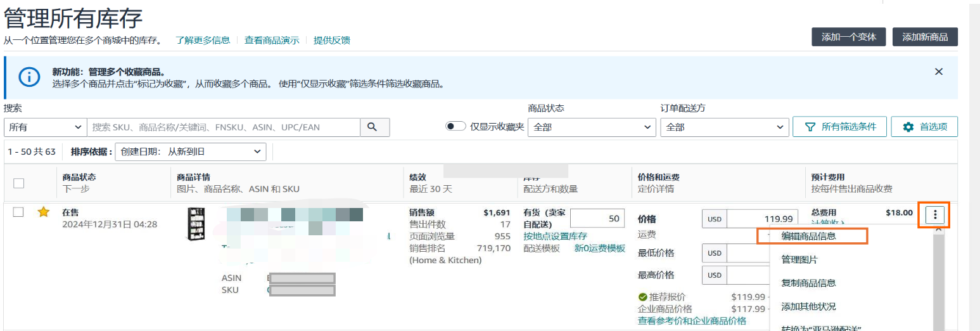Click the search magnifier button
Viewport: 980px width, 331px height.
374,127
